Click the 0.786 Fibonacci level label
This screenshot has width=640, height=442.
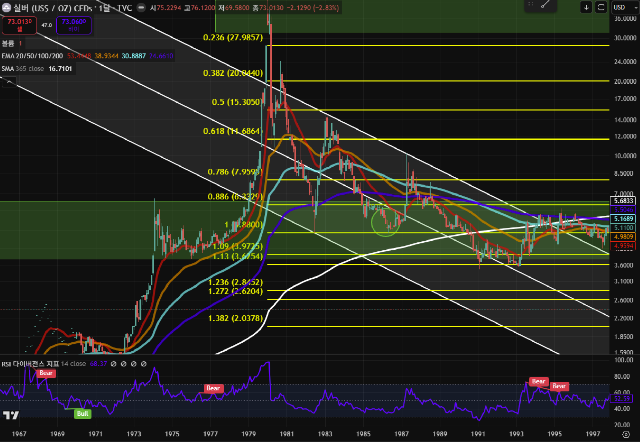pyautogui.click(x=233, y=172)
